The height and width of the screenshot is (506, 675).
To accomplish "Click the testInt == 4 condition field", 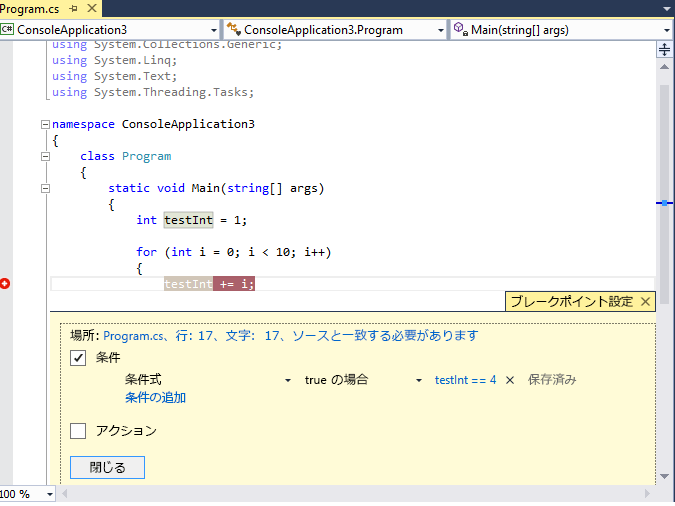I will point(465,380).
